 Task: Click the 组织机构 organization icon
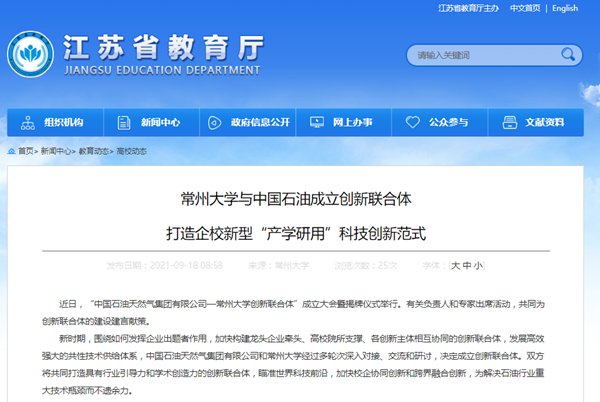point(26,122)
